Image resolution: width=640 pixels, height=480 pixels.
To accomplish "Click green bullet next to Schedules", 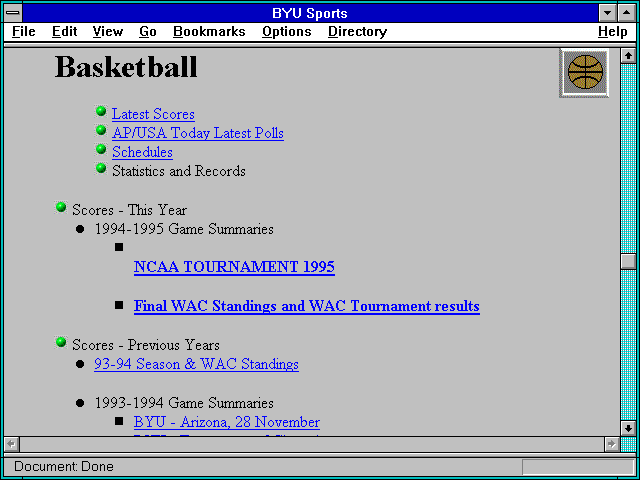I will [101, 149].
